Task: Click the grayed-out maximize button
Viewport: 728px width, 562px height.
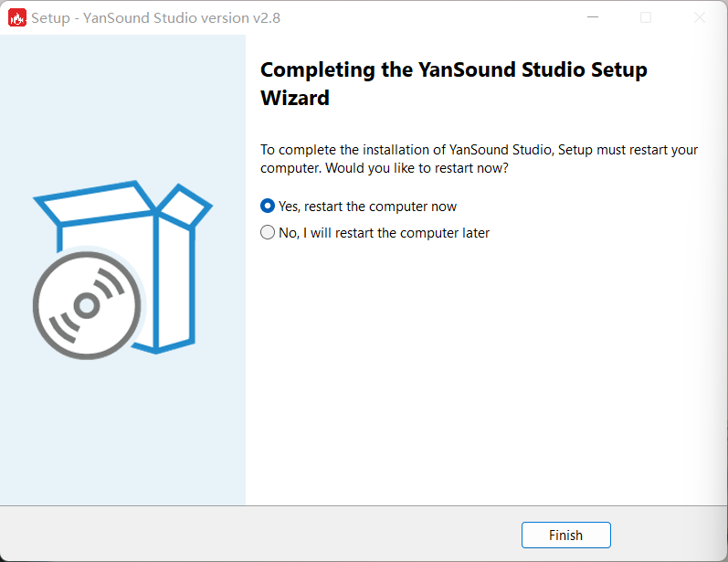Action: tap(646, 17)
